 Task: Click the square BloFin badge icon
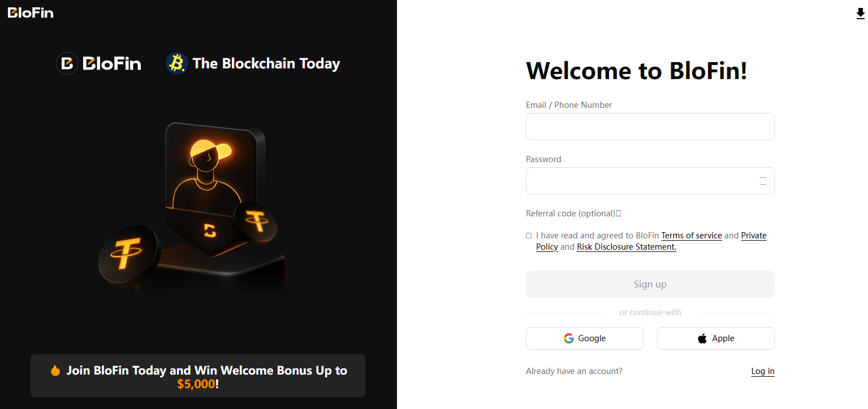[67, 63]
